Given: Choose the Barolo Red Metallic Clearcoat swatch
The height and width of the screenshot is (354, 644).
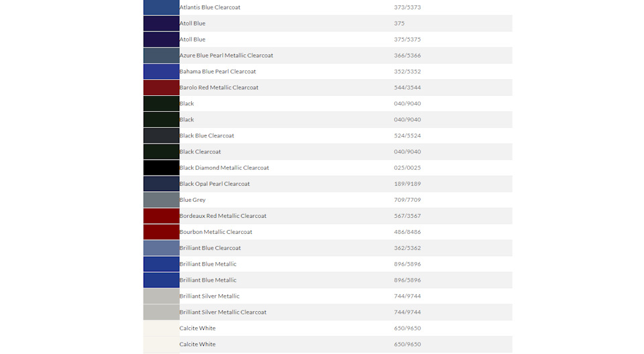Looking at the screenshot, I should (x=161, y=87).
